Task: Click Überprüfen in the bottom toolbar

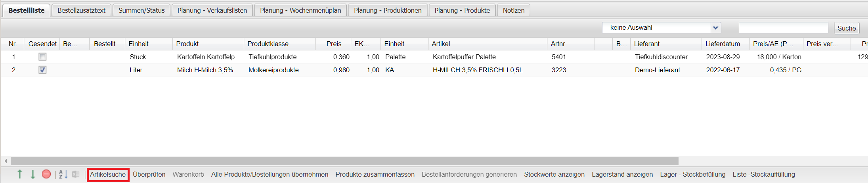Action: coord(149,174)
